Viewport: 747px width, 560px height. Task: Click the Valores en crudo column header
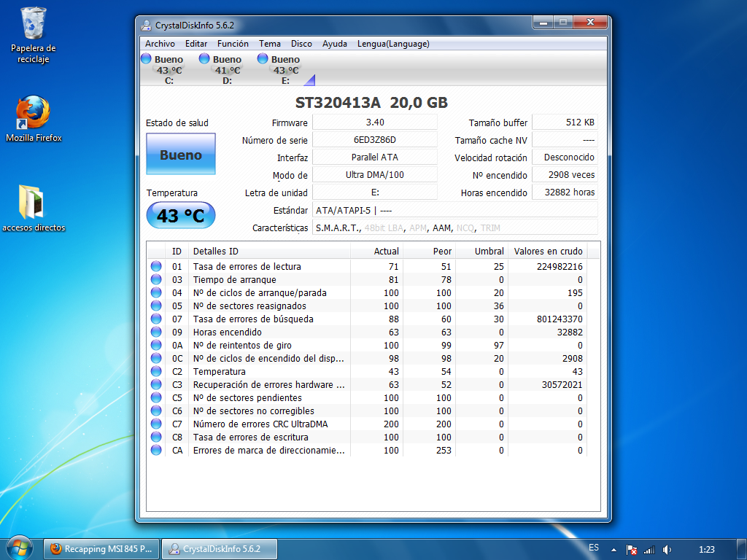pos(547,252)
